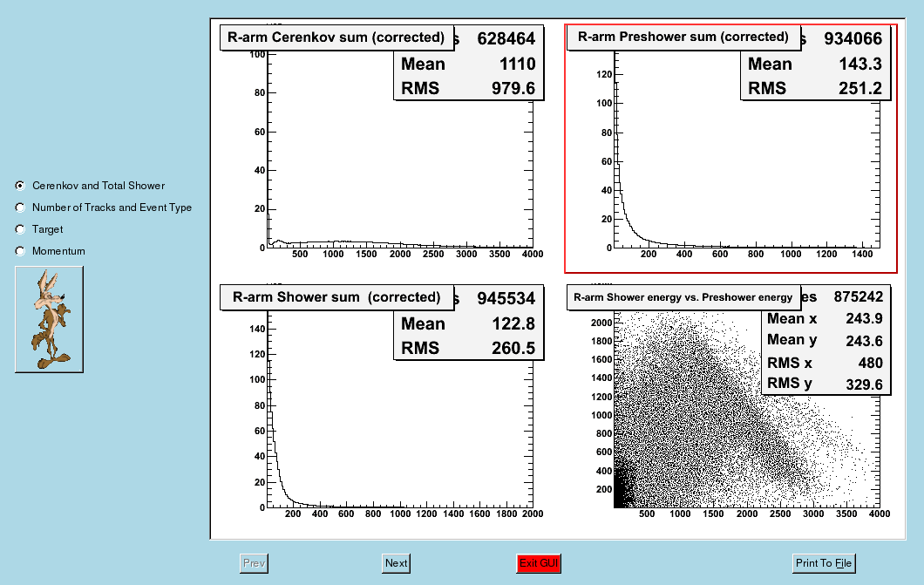The image size is (924, 585).
Task: Select Number of Tracks and Event Type option
Action: [x=20, y=207]
